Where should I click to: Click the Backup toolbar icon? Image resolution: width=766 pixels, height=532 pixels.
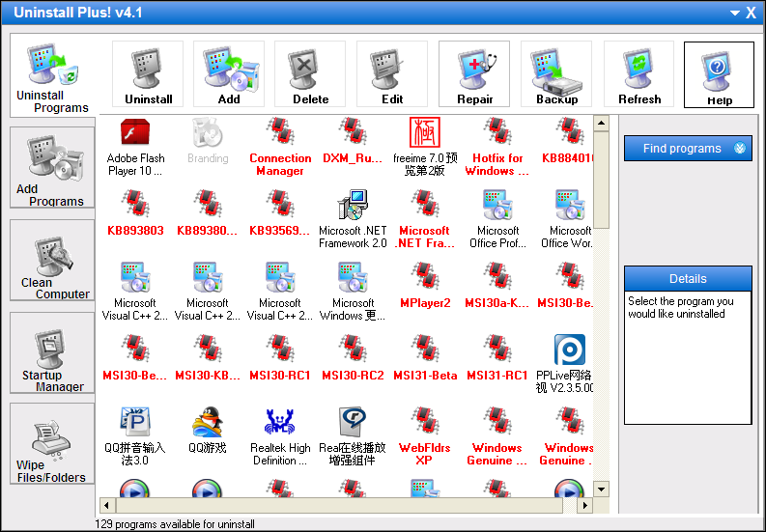pyautogui.click(x=556, y=74)
